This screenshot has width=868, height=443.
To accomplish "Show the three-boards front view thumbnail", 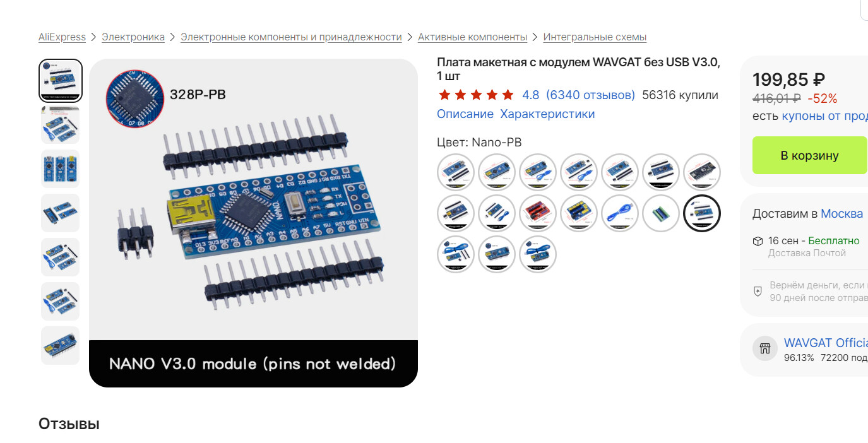I will pyautogui.click(x=61, y=169).
